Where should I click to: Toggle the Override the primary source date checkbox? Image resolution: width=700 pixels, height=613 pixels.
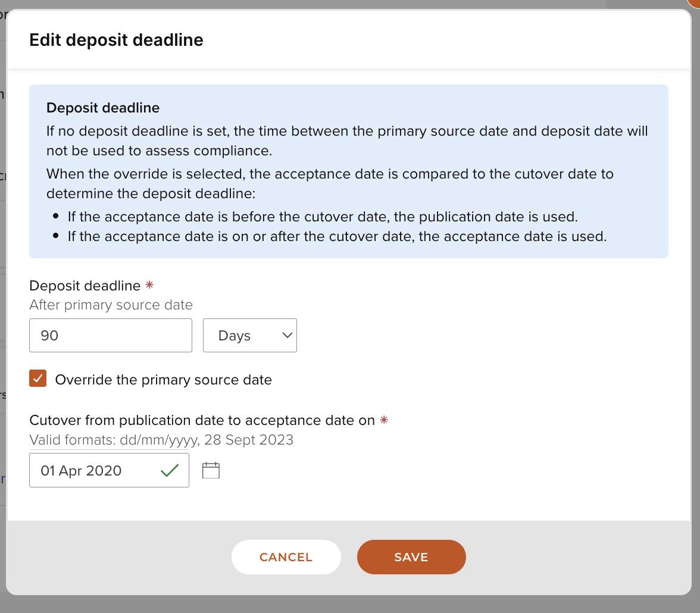point(38,379)
